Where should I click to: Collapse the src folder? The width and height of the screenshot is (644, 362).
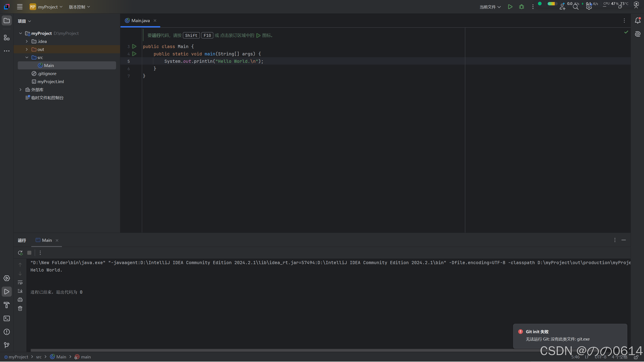[x=27, y=57]
